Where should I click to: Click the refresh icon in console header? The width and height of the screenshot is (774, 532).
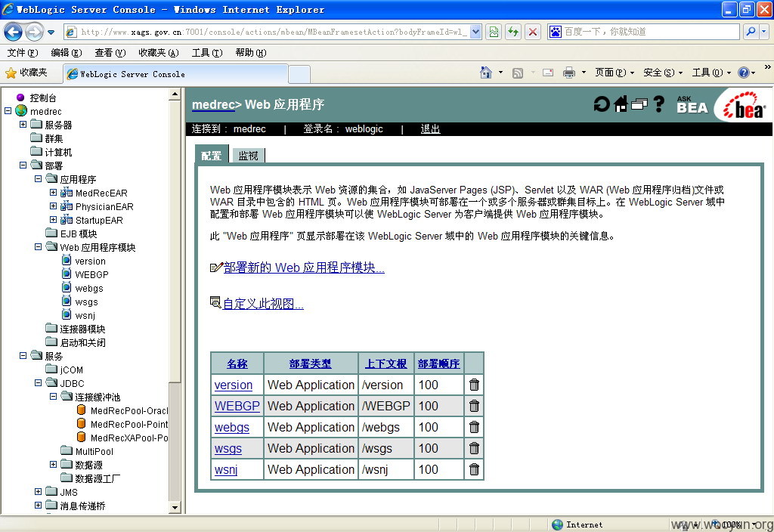tap(601, 104)
